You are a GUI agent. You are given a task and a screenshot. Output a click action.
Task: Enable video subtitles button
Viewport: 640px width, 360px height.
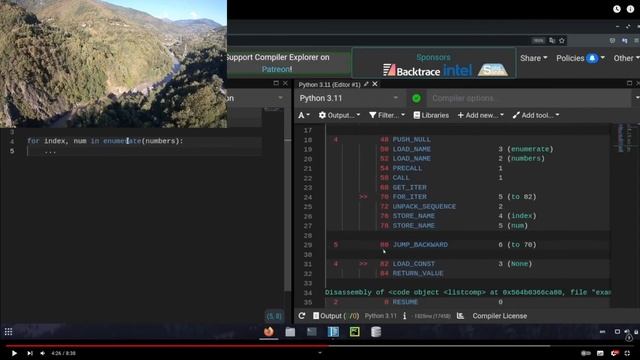pyautogui.click(x=600, y=353)
